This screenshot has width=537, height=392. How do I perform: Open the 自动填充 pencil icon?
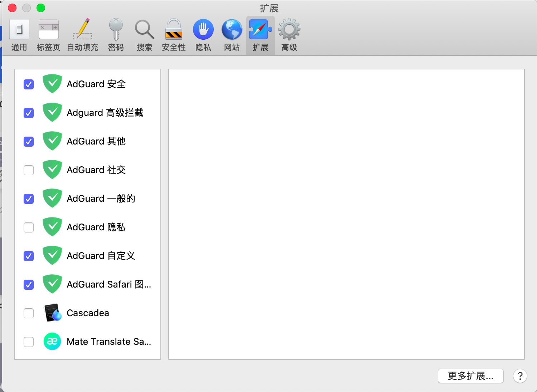pyautogui.click(x=83, y=29)
